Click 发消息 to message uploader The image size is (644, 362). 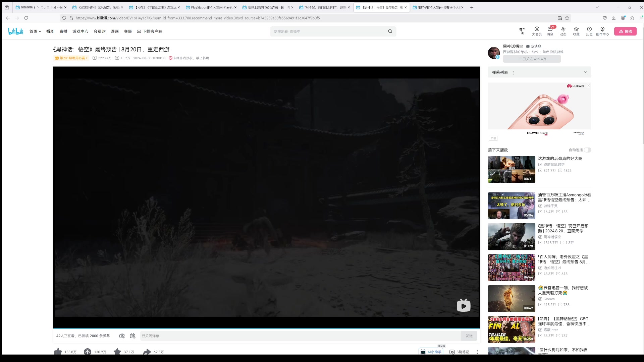534,46
